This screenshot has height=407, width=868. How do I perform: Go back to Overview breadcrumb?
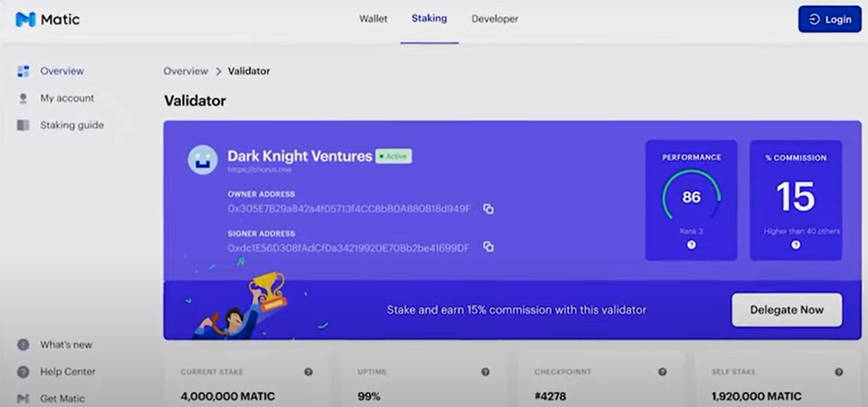(186, 71)
